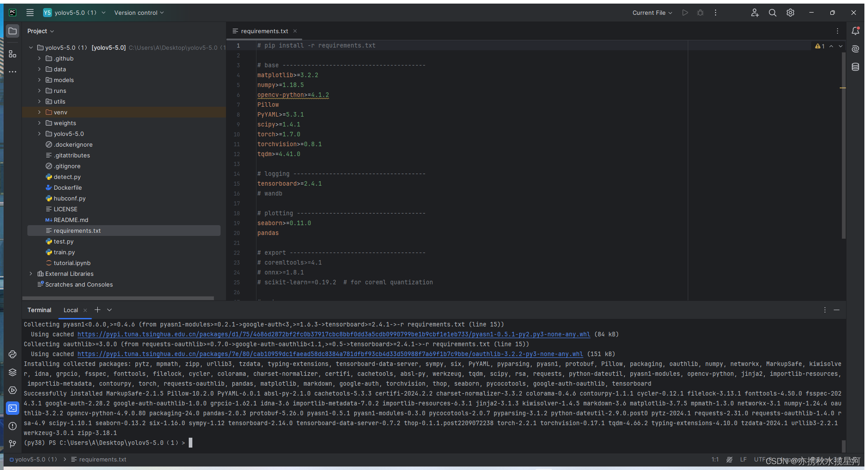Image resolution: width=868 pixels, height=470 pixels.
Task: Click the project tree horizontal scrollbar
Action: pyautogui.click(x=118, y=298)
